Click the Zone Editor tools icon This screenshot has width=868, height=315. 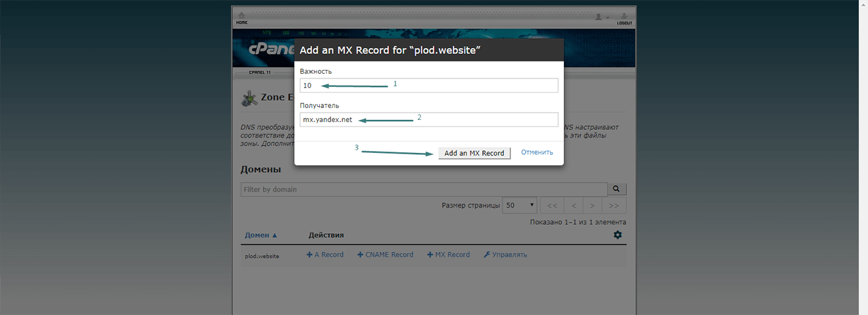click(249, 99)
